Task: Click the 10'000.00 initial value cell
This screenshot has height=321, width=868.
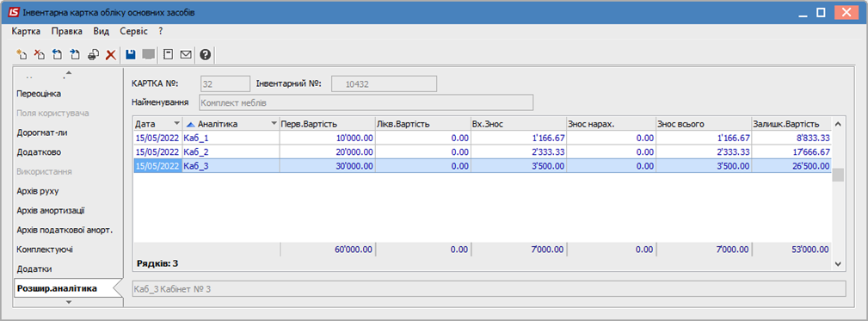Action: [327, 138]
